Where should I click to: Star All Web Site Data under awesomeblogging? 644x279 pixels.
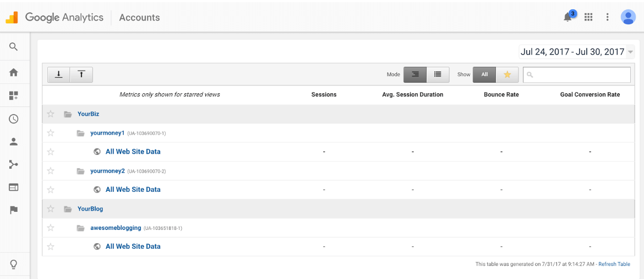[51, 246]
